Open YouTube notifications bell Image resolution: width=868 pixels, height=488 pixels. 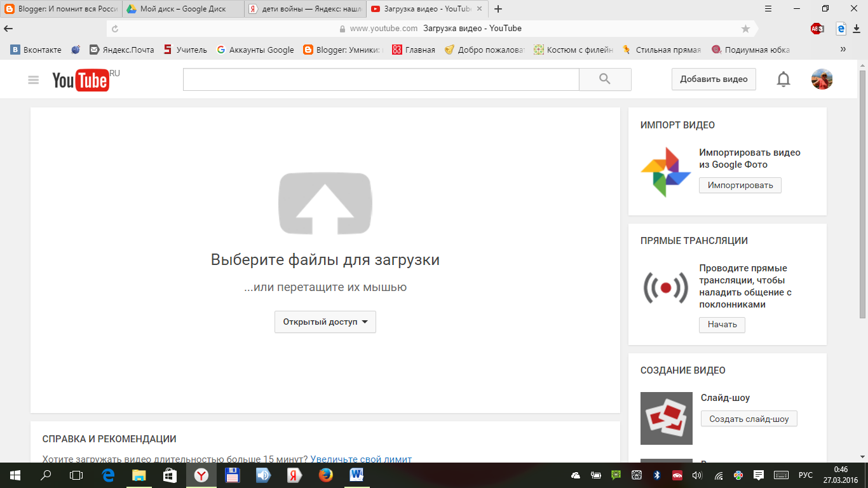click(x=784, y=79)
